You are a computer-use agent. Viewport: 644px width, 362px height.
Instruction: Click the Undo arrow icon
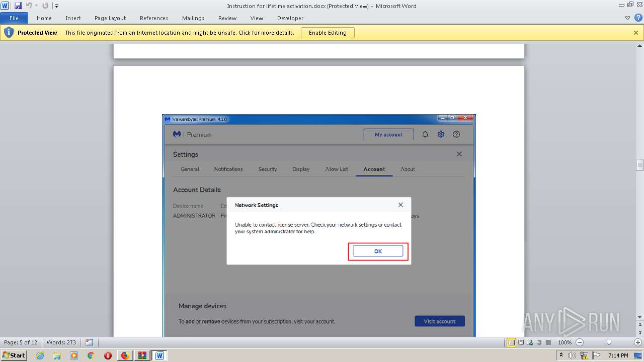[29, 6]
